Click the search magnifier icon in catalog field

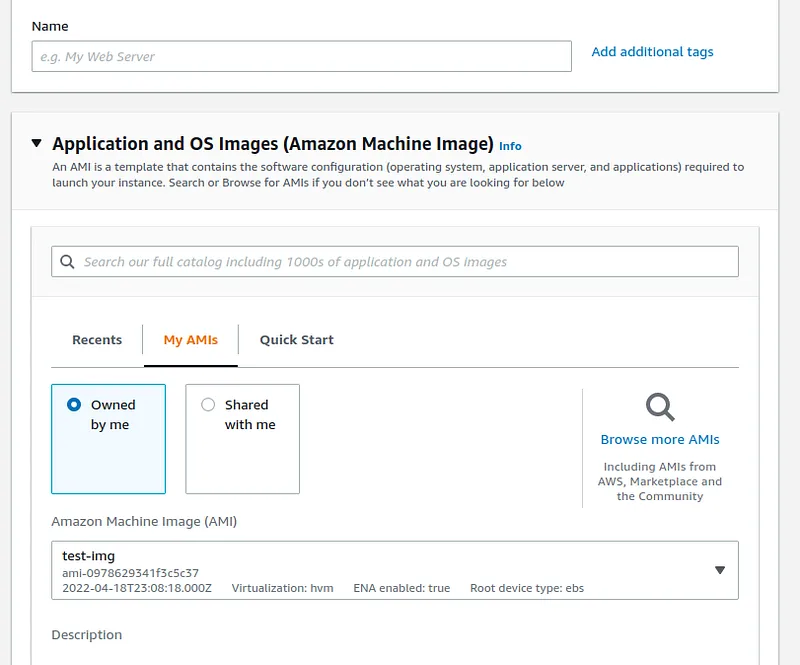67,262
